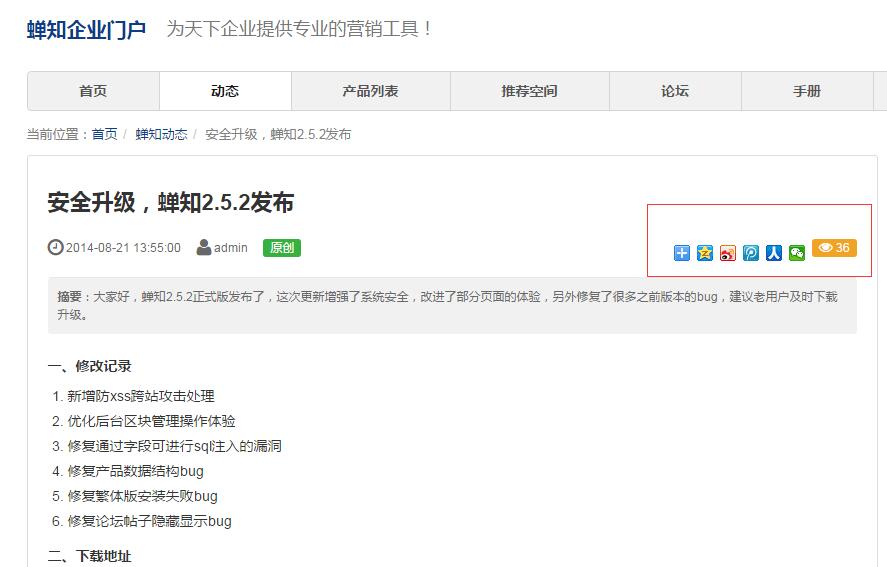Click the author name admin
887x567 pixels.
pos(231,248)
